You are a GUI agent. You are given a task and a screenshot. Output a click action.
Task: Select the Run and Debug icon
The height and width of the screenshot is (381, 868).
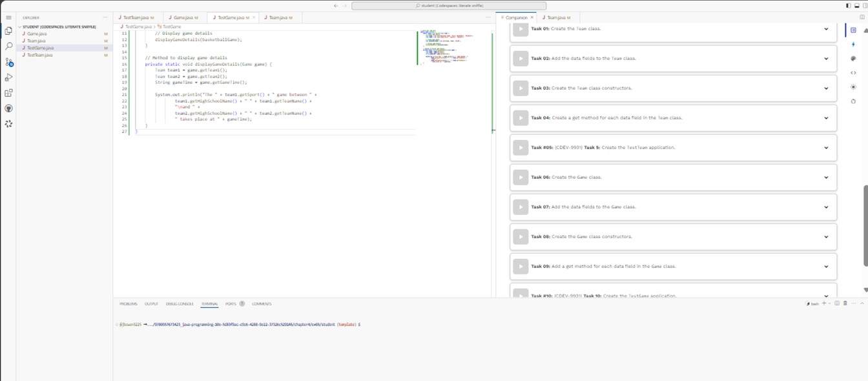(x=8, y=77)
